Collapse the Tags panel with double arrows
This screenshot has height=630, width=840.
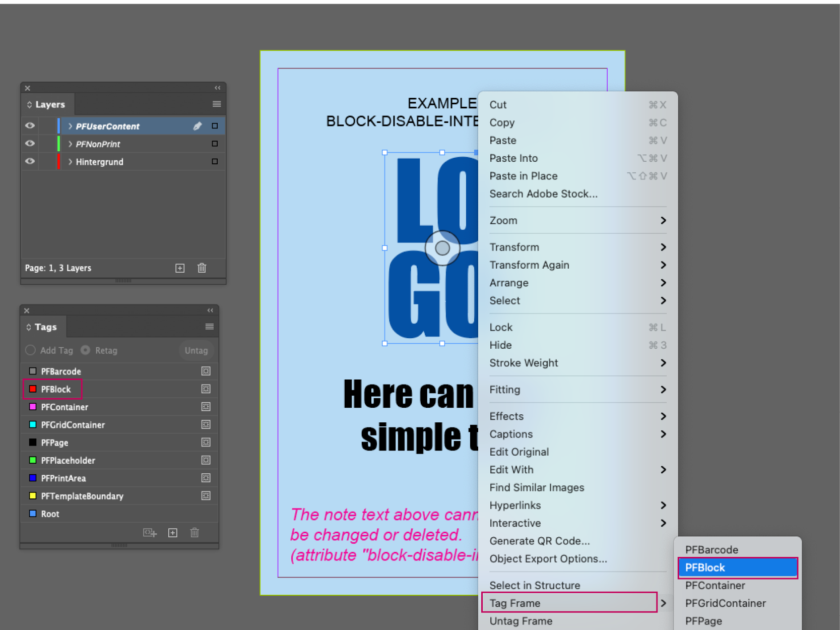click(210, 310)
